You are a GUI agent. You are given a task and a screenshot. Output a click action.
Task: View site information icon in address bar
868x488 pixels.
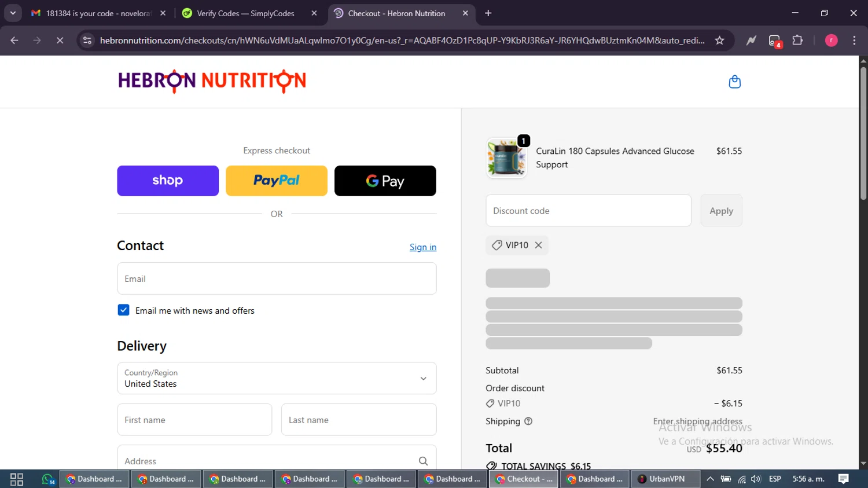pos(87,41)
